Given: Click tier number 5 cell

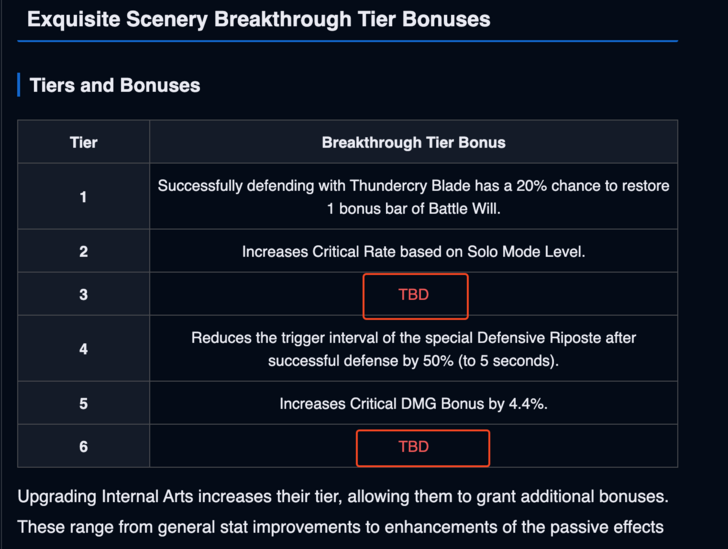Looking at the screenshot, I should [x=84, y=404].
